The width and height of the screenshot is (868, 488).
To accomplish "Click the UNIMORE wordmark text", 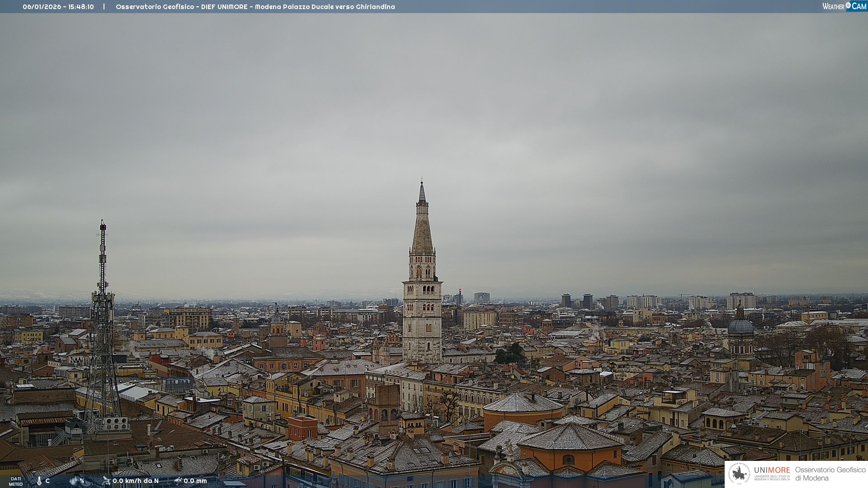I will [772, 470].
